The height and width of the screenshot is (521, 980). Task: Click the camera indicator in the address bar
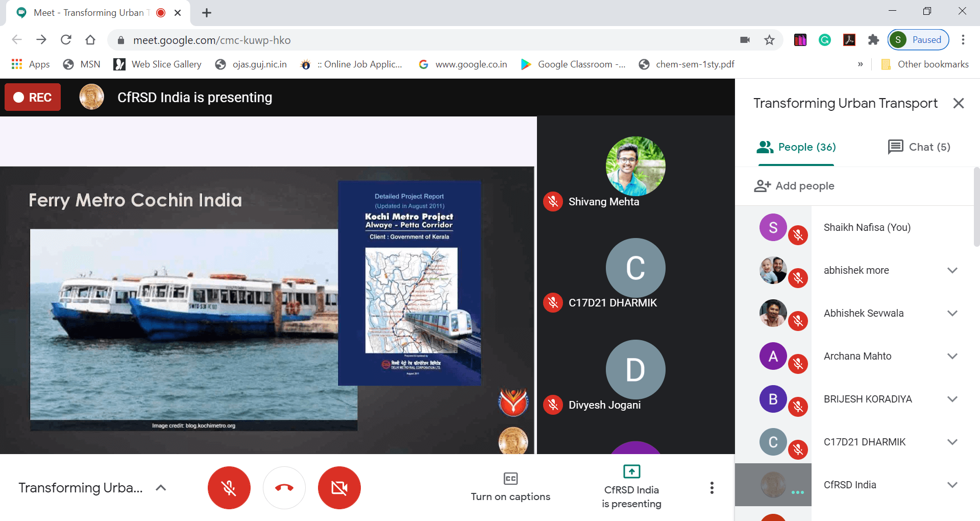(x=745, y=40)
